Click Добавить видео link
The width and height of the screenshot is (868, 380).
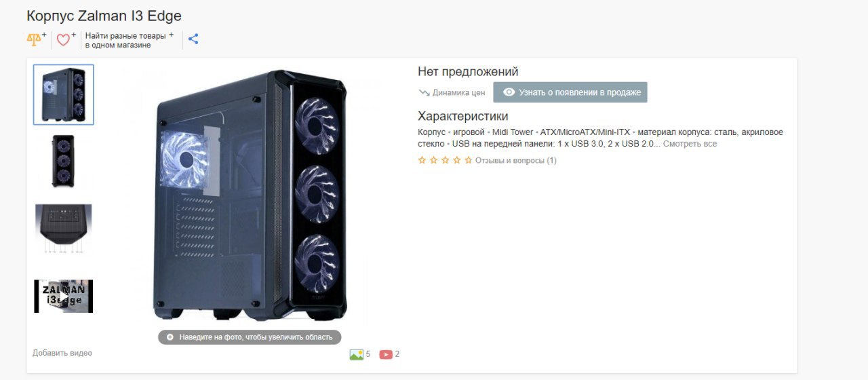click(x=62, y=353)
